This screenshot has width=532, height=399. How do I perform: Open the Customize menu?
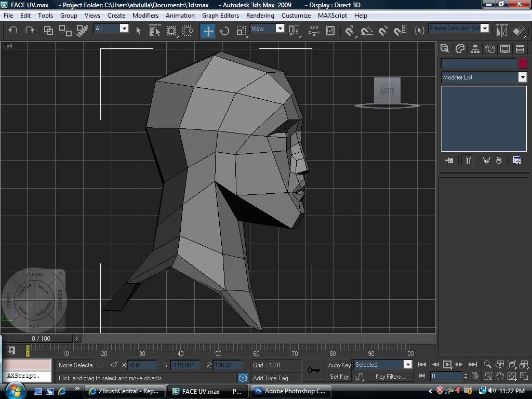296,16
